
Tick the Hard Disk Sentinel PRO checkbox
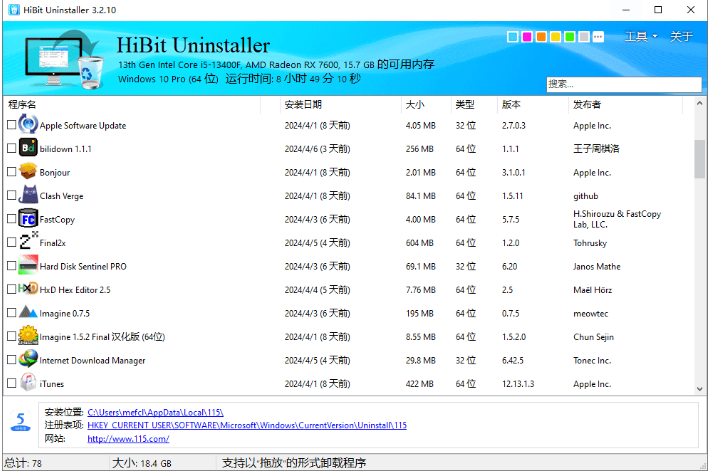point(12,266)
